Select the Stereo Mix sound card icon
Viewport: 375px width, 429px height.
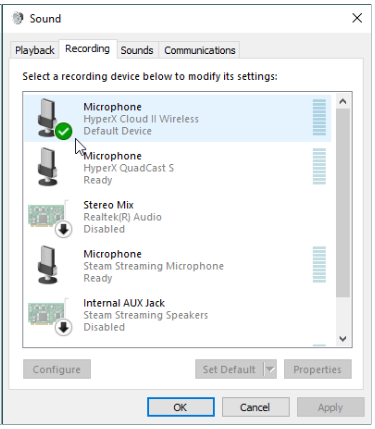(x=46, y=215)
